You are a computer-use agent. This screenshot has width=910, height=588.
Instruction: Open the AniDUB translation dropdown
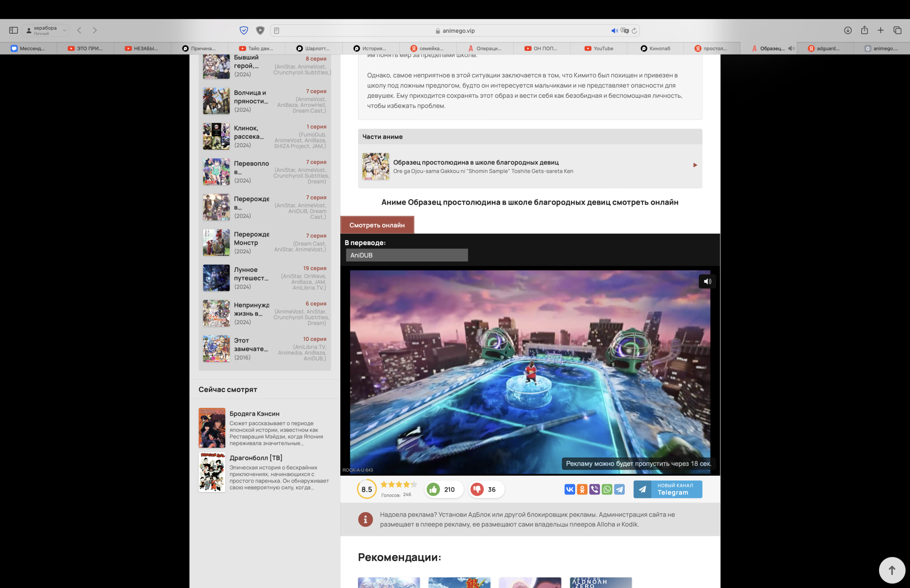tap(407, 255)
